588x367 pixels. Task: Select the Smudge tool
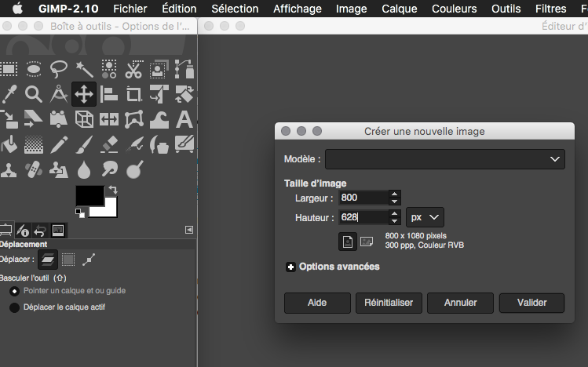[x=109, y=169]
